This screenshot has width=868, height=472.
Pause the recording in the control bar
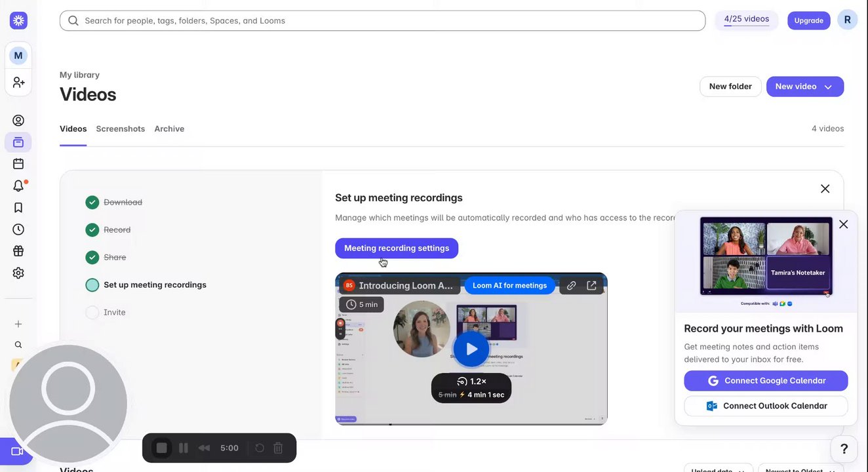184,448
